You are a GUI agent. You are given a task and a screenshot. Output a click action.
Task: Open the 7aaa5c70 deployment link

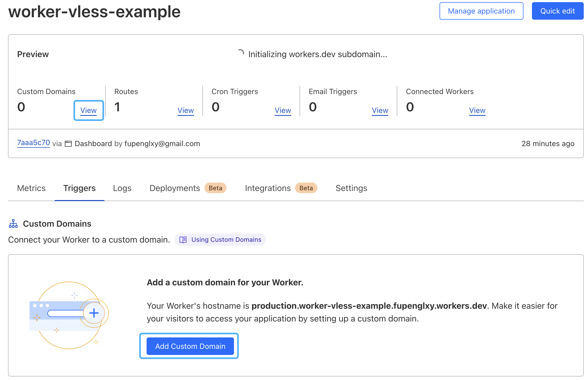click(33, 143)
